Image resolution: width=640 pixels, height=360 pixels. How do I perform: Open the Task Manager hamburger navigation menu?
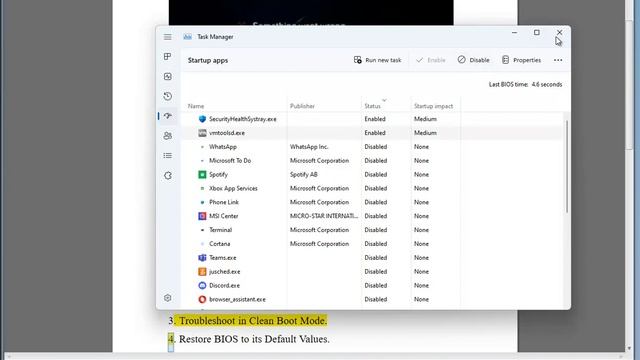pyautogui.click(x=167, y=37)
